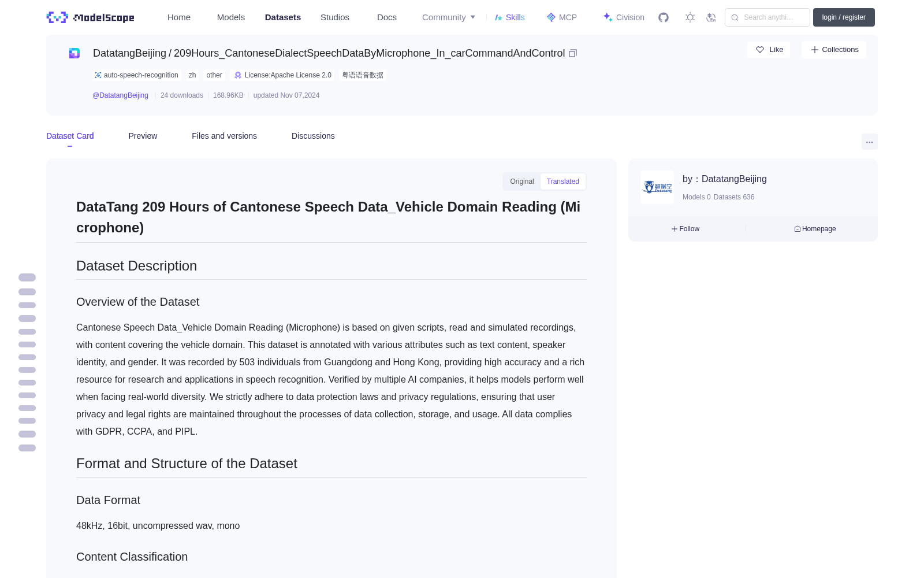924x578 pixels.
Task: Add dataset to Collections
Action: [834, 50]
